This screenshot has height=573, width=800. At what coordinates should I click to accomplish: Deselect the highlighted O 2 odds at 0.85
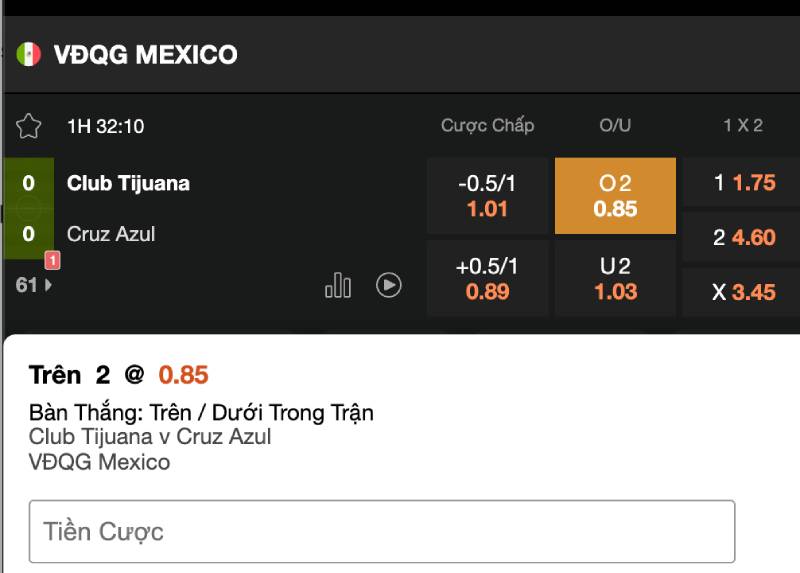click(x=615, y=196)
